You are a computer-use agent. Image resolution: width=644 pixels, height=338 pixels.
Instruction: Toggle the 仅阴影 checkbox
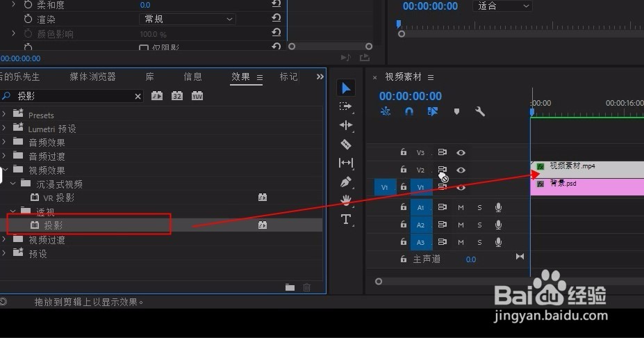pyautogui.click(x=144, y=48)
